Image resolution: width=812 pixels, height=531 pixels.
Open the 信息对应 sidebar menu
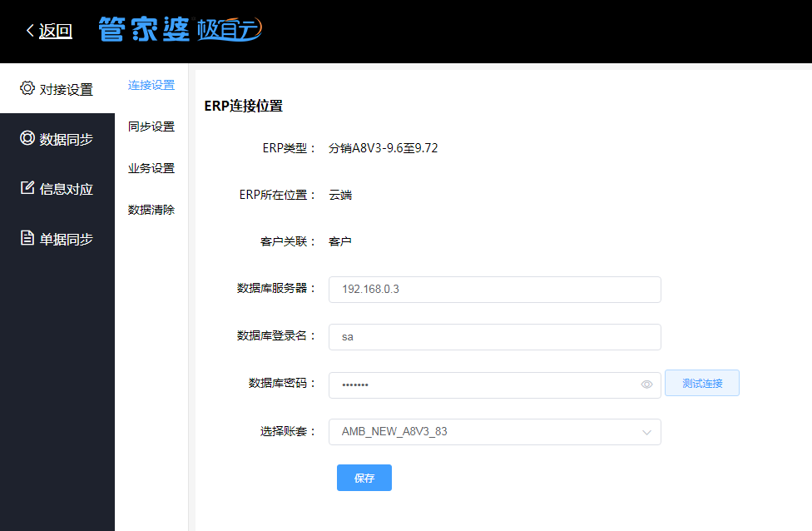[x=57, y=189]
